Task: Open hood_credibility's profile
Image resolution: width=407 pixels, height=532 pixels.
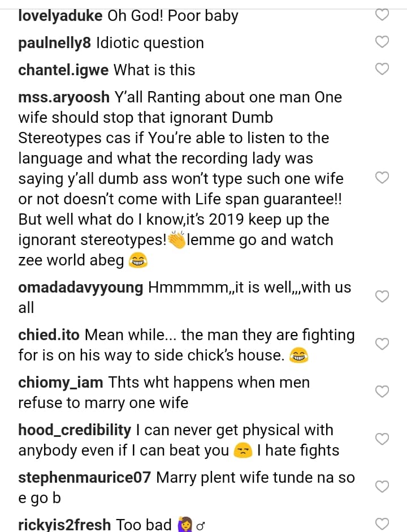Action: (x=75, y=430)
